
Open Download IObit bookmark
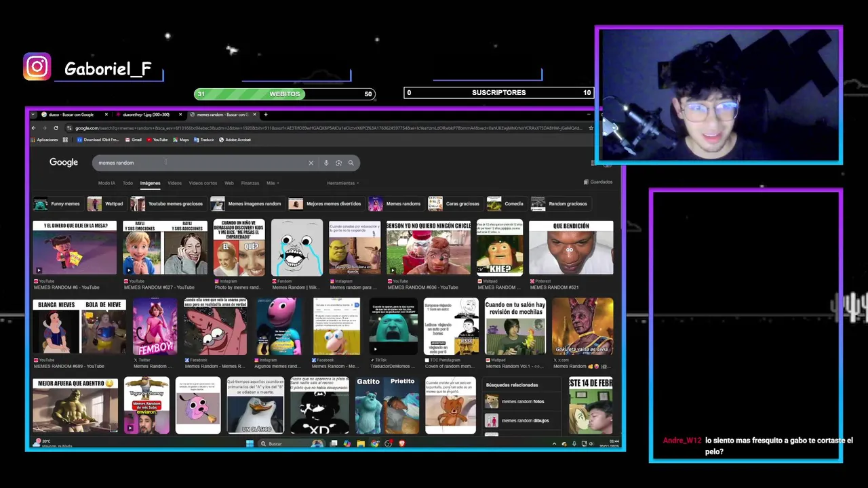[98, 140]
